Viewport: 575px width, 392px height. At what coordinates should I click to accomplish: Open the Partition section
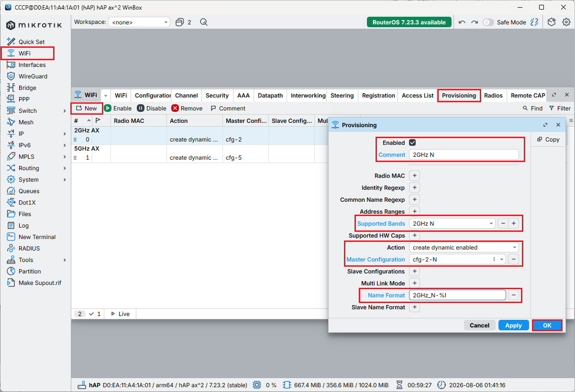click(30, 272)
